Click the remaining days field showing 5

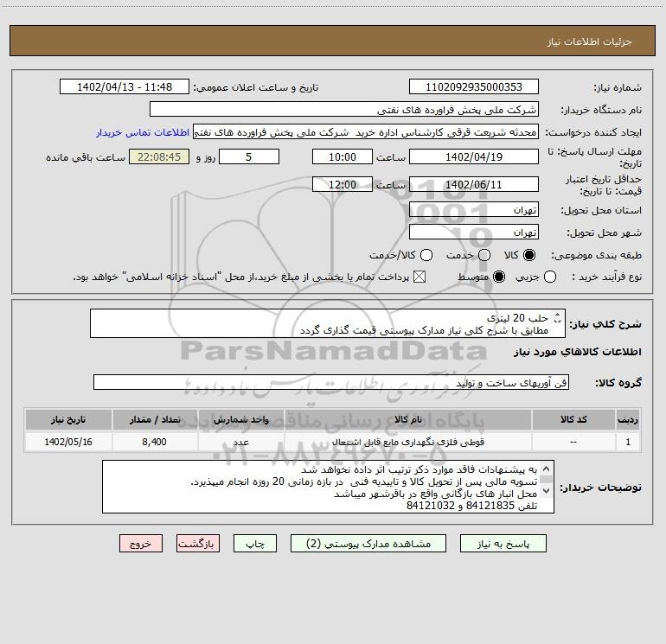pyautogui.click(x=249, y=156)
